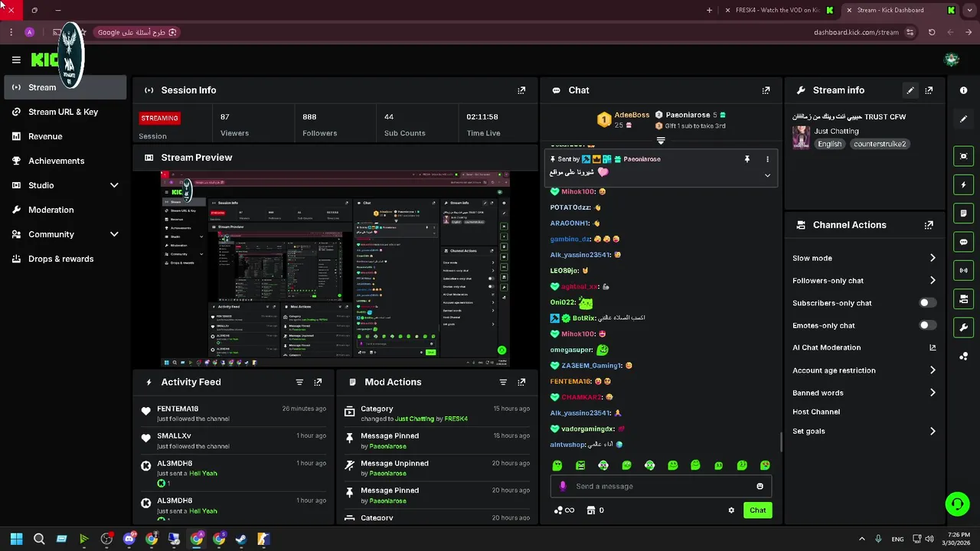Edit stream info with pencil icon
Screen dimensions: 980x551
[910, 90]
